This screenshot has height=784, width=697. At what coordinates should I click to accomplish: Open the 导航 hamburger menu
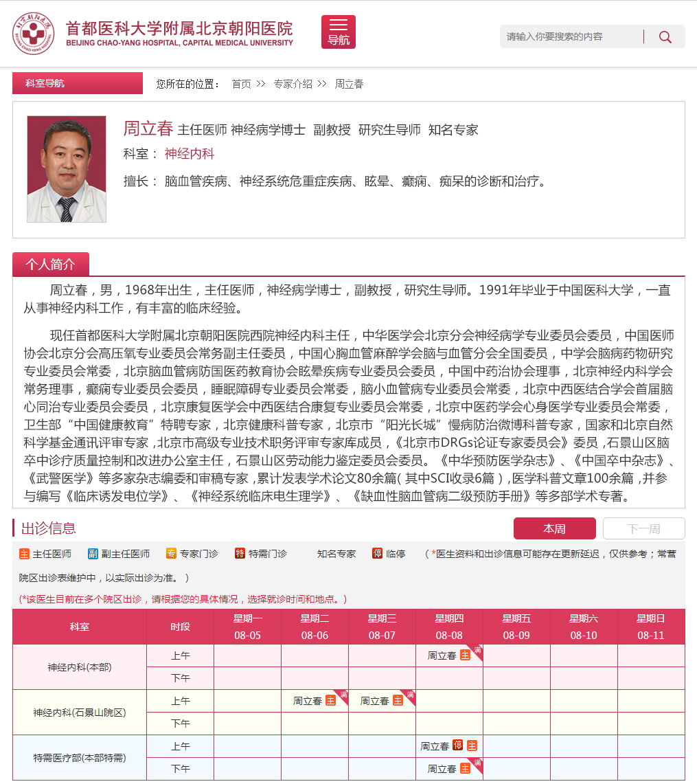point(339,32)
